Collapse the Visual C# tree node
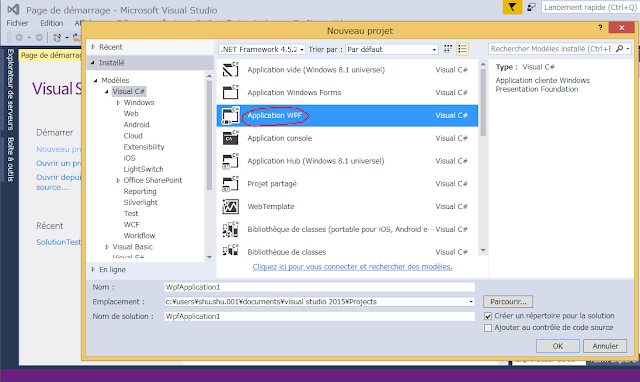The image size is (640, 382). tap(107, 91)
